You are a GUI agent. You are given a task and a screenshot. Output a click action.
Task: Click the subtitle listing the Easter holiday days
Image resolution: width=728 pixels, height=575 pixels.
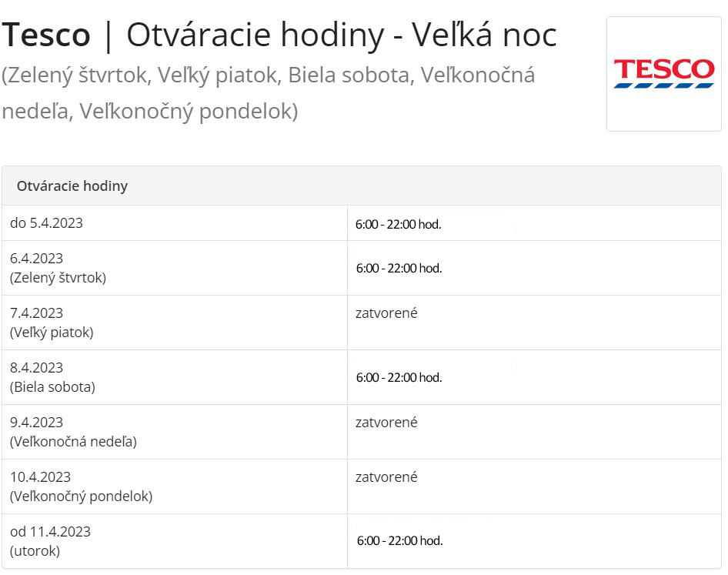tap(268, 93)
